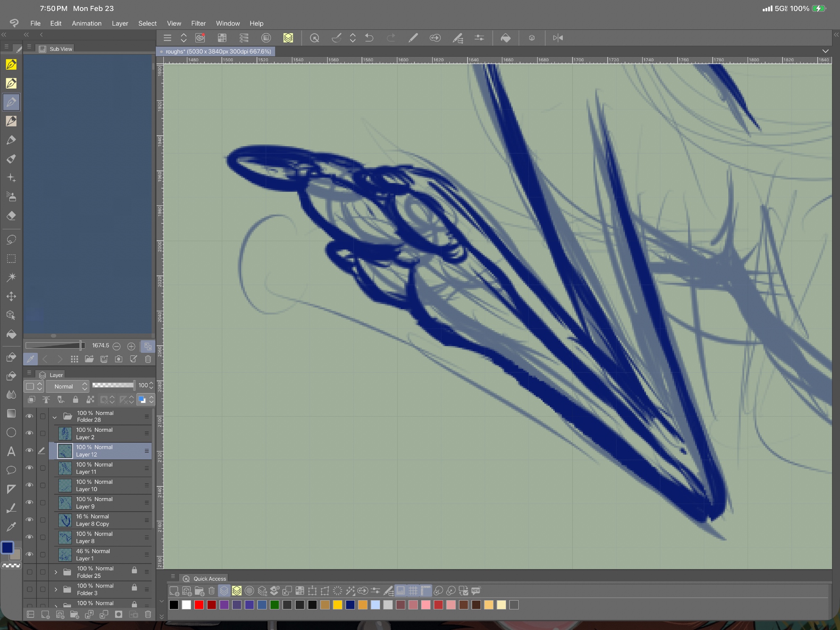Select the Text tool
Image resolution: width=840 pixels, height=630 pixels.
(x=11, y=451)
